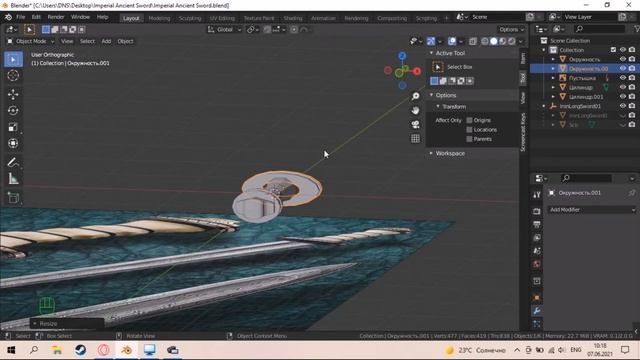Collapse the Options panel

(431, 95)
